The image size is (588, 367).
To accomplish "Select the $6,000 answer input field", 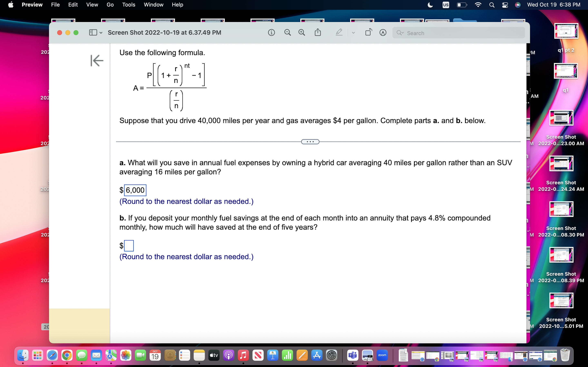I will (x=135, y=190).
